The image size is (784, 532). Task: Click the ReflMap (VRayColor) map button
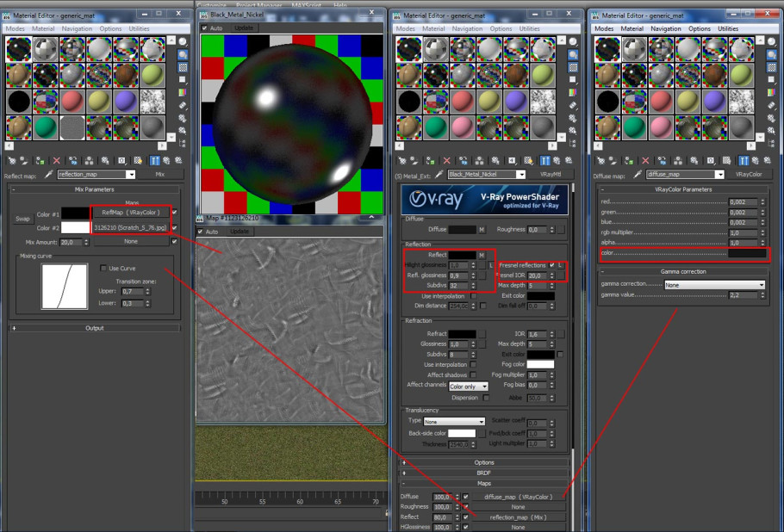pyautogui.click(x=131, y=213)
